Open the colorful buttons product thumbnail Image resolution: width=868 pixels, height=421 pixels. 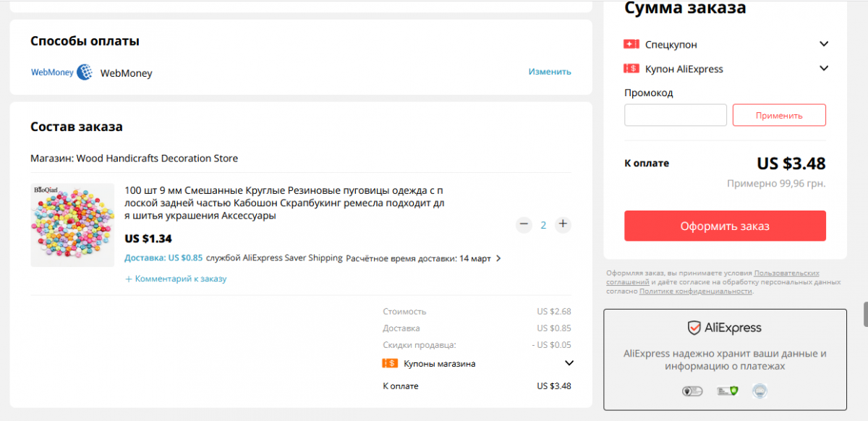[72, 225]
